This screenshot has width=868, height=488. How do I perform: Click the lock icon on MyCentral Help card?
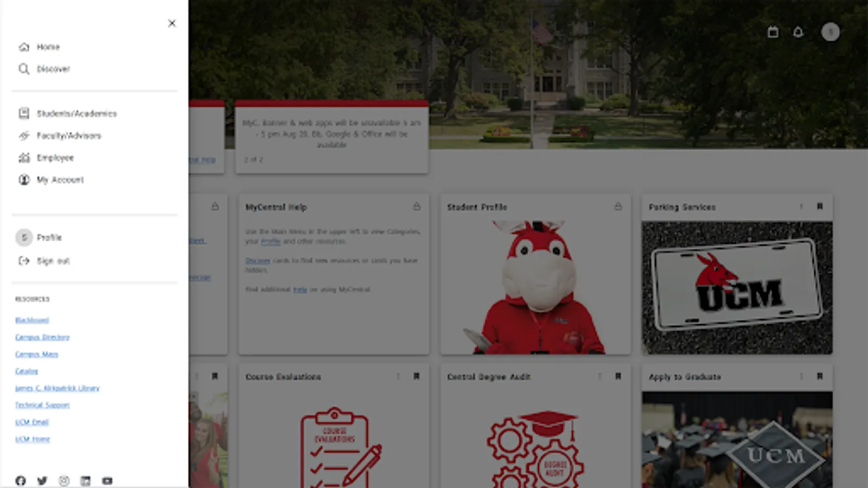(x=417, y=207)
